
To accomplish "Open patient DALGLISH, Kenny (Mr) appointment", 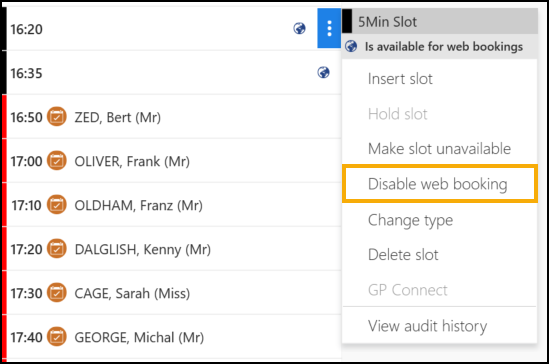I will tap(143, 250).
